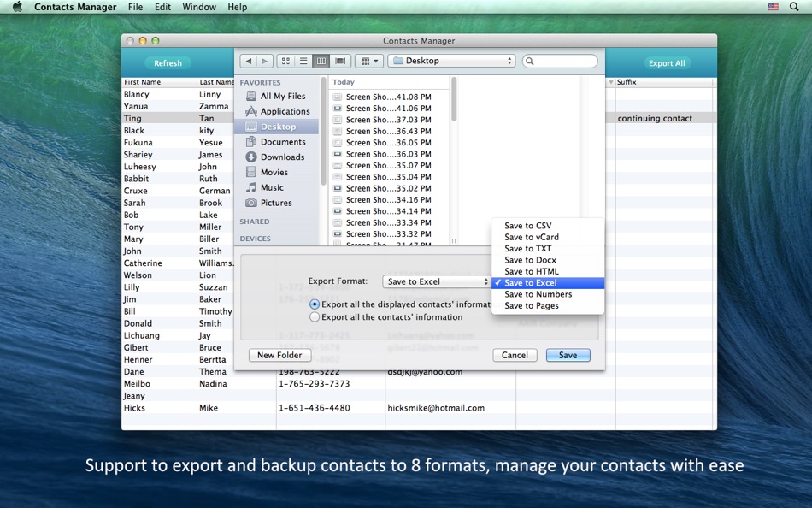Viewport: 812px width, 508px height.
Task: Open the arrange items dropdown
Action: coord(369,62)
